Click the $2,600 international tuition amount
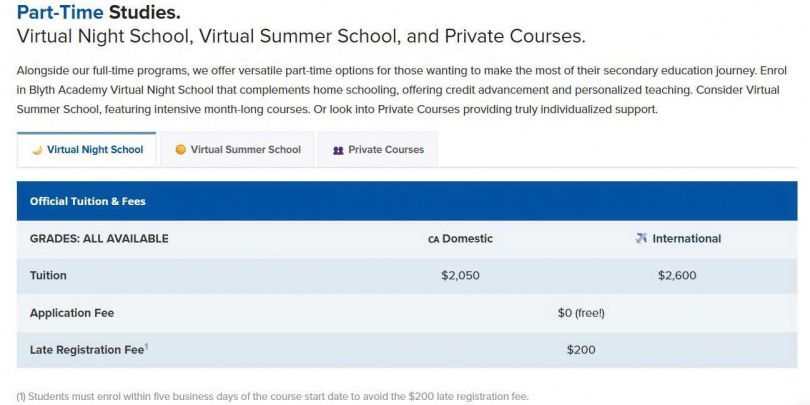810x405 pixels. pyautogui.click(x=677, y=275)
